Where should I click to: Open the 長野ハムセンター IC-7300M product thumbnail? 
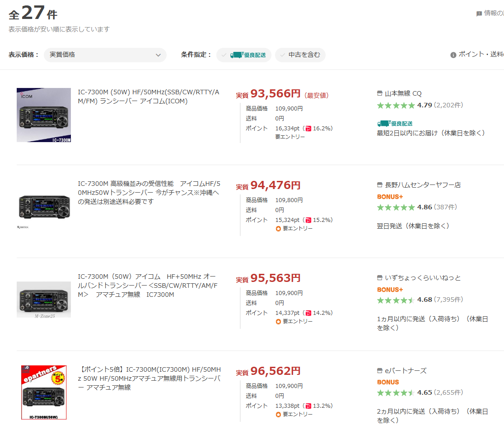pyautogui.click(x=44, y=207)
